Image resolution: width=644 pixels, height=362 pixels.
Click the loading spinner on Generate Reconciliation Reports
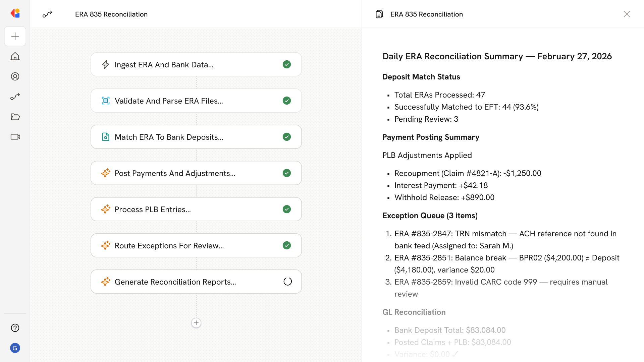287,282
